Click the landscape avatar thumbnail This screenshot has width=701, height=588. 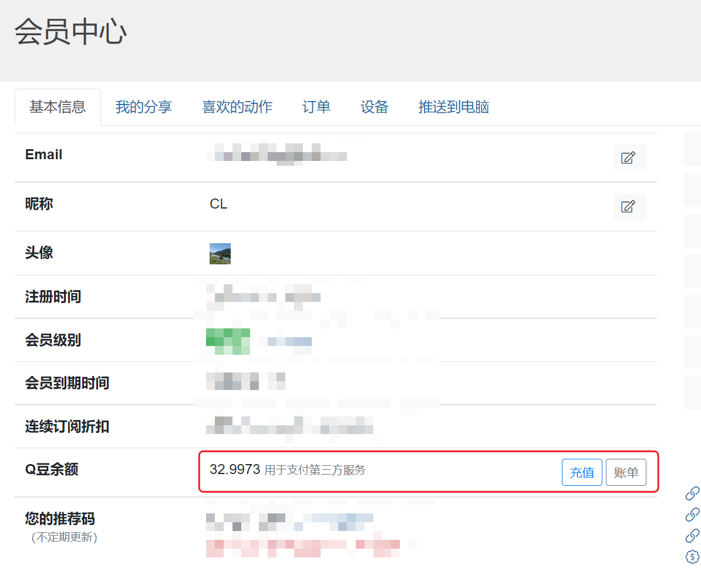coord(220,254)
